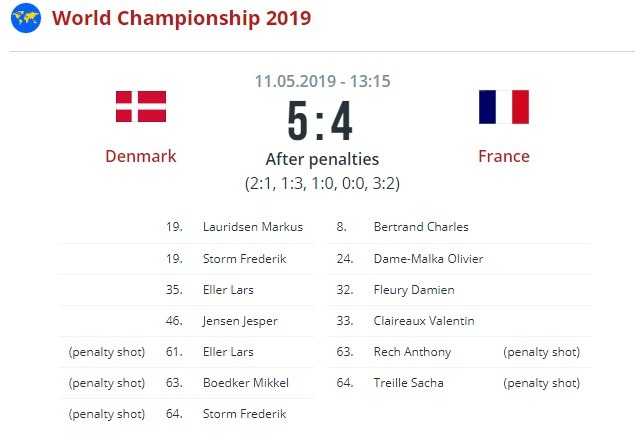Open the World Championship 2019 heading link
Viewport: 643px width, 433px height.
[181, 18]
